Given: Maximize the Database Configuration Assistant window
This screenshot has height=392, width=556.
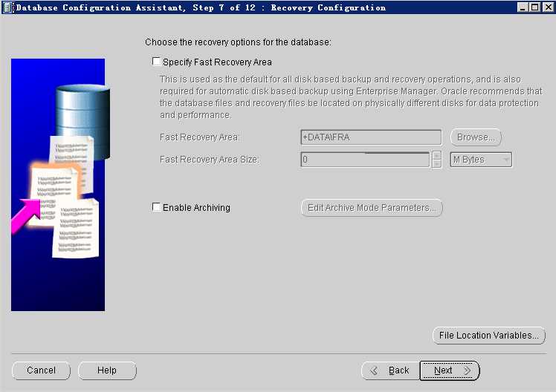Looking at the screenshot, I should [535, 7].
